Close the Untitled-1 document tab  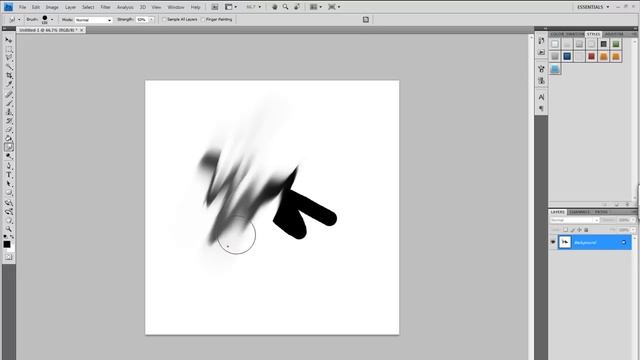[82, 30]
